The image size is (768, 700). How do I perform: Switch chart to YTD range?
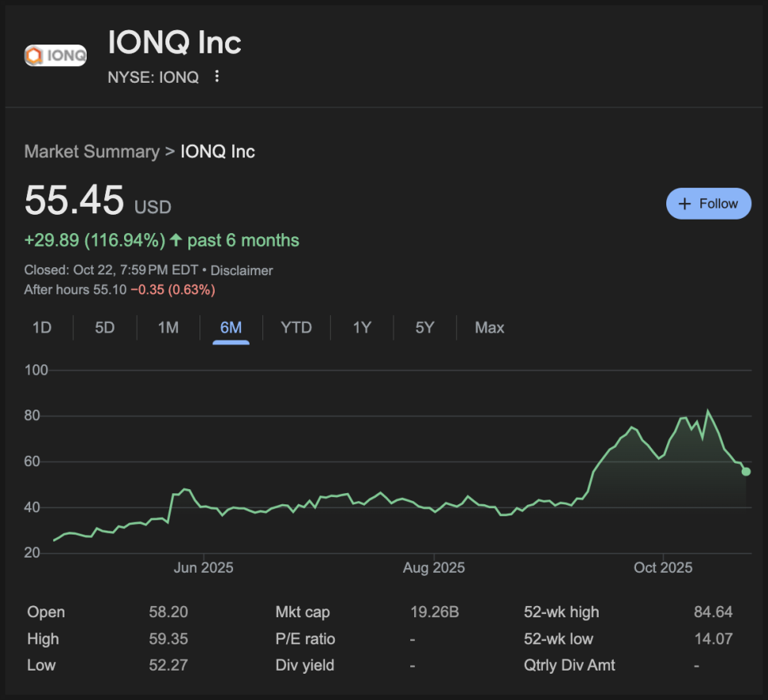[296, 328]
